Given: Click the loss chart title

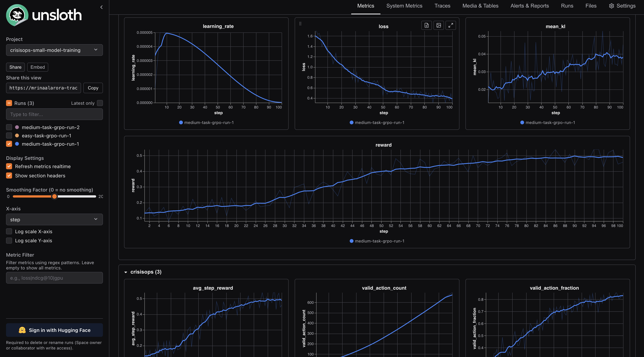Looking at the screenshot, I should click(x=383, y=27).
